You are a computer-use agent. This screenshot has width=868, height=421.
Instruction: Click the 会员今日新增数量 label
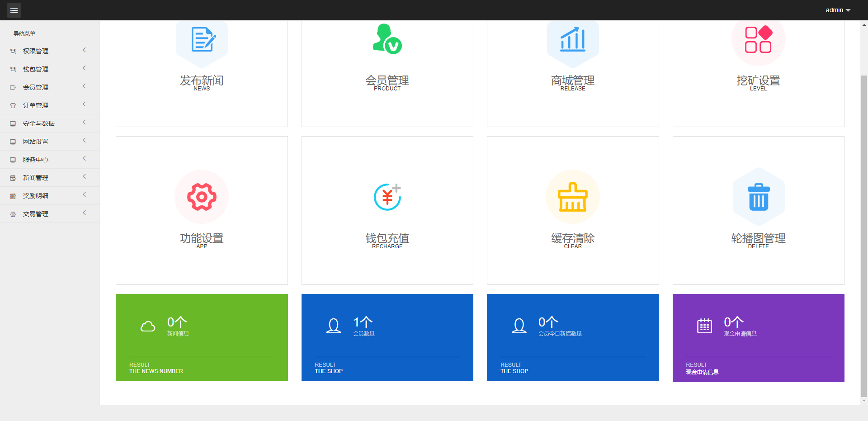click(x=560, y=334)
